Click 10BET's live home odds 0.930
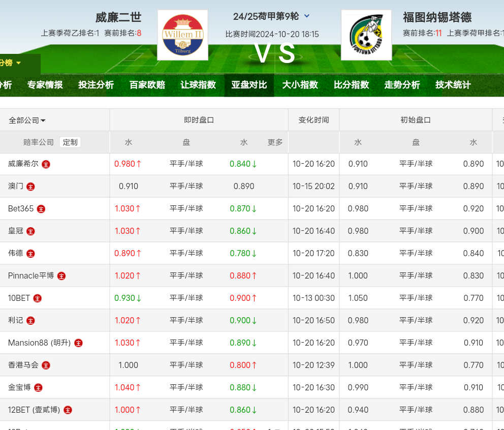The height and width of the screenshot is (430, 504). click(x=128, y=298)
